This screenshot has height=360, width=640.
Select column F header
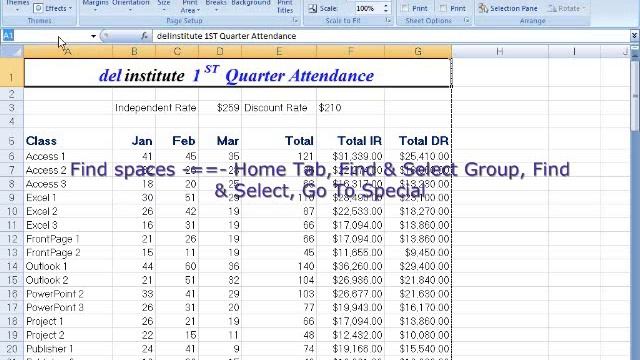pos(351,51)
